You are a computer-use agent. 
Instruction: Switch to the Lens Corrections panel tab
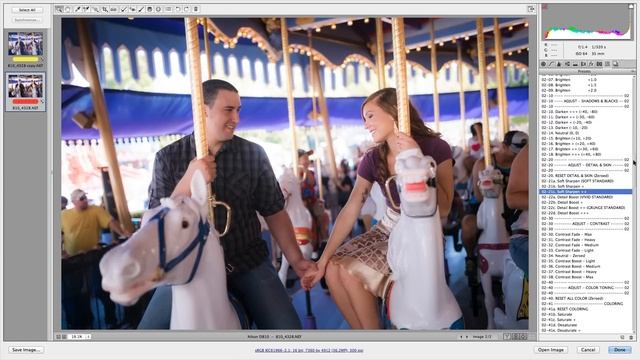583,64
